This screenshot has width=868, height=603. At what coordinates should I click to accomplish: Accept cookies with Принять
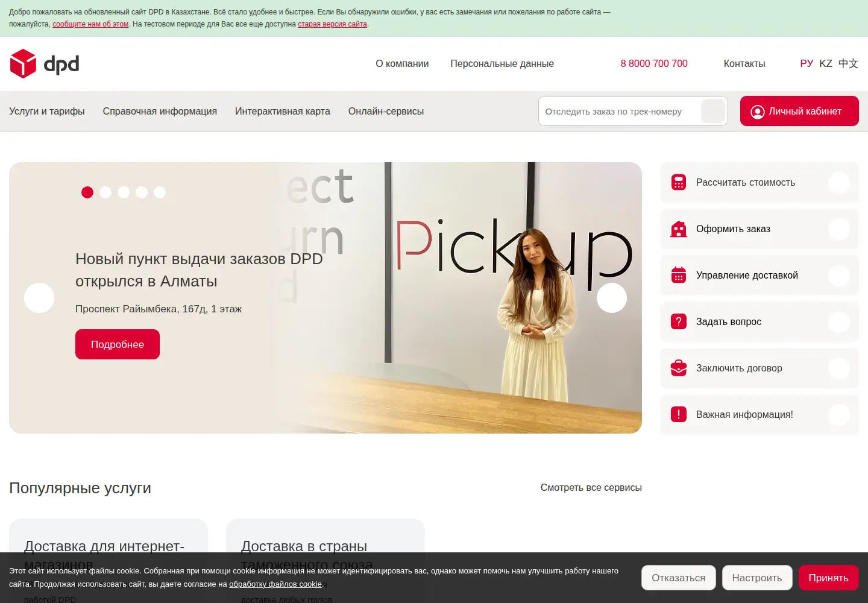click(829, 578)
